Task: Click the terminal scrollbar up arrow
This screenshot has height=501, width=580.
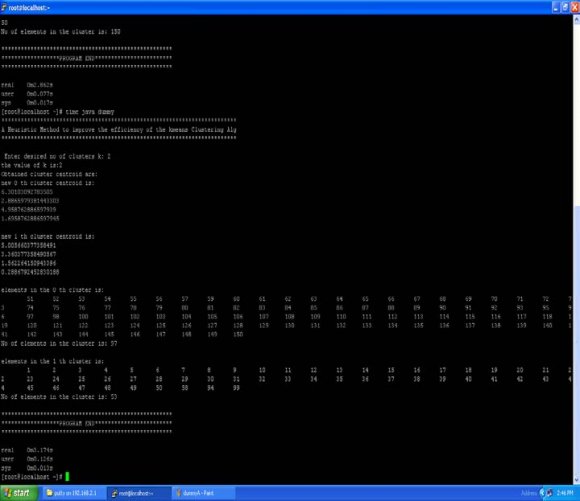Action: coord(577,19)
